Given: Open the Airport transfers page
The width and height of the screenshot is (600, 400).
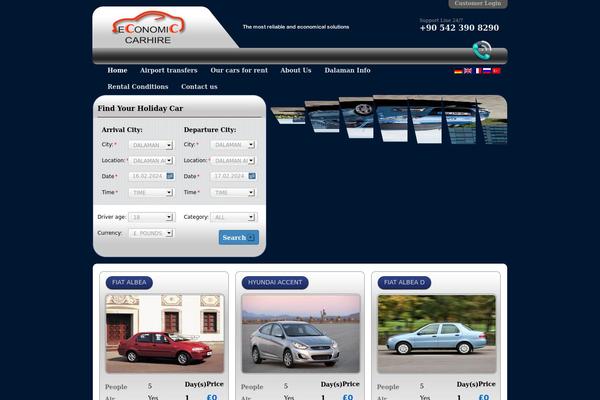Looking at the screenshot, I should [169, 70].
